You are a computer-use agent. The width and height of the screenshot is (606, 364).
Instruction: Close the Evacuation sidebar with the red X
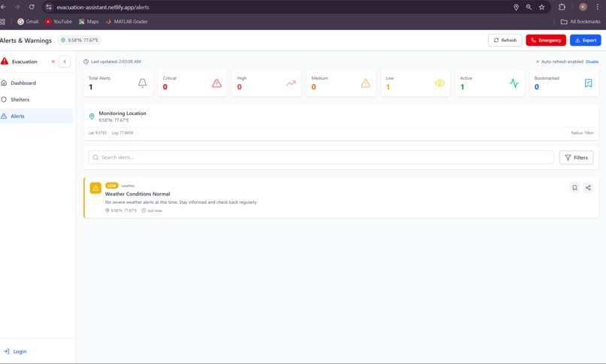(53, 62)
